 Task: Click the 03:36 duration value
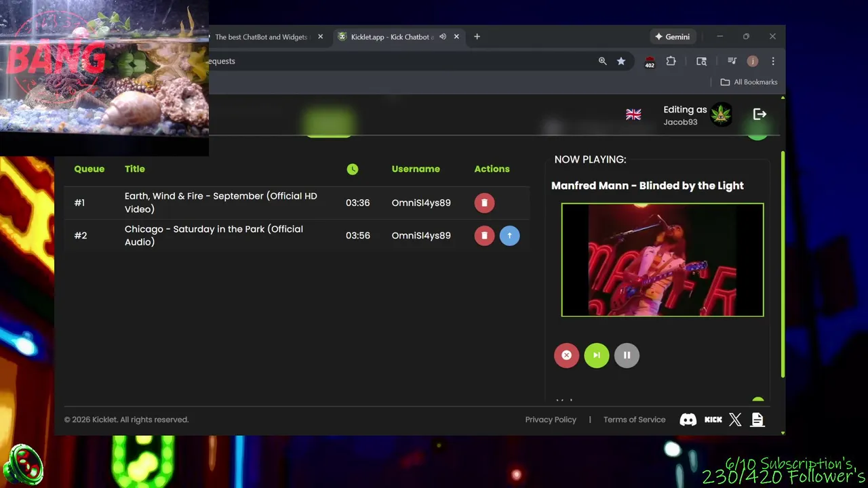357,203
